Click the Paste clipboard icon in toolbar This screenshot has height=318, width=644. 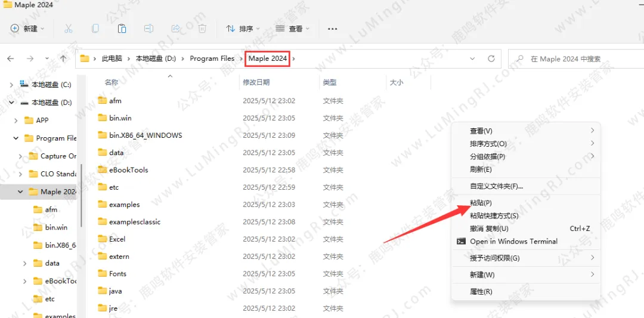coord(122,29)
